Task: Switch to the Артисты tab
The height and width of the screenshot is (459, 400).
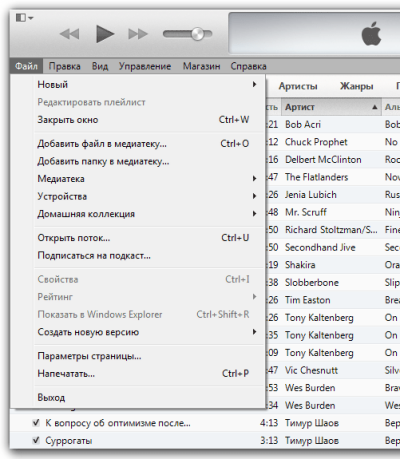Action: pyautogui.click(x=298, y=86)
